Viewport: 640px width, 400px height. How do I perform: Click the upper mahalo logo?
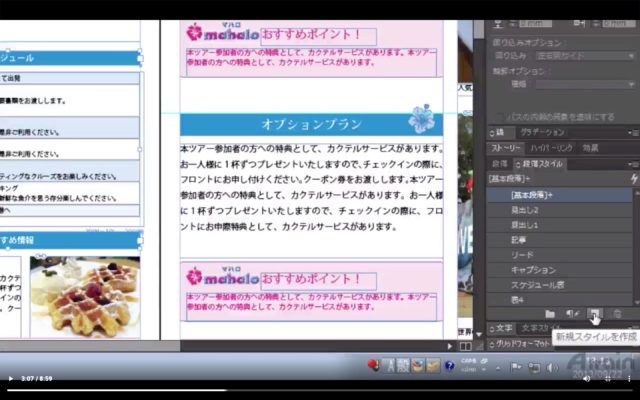(222, 32)
